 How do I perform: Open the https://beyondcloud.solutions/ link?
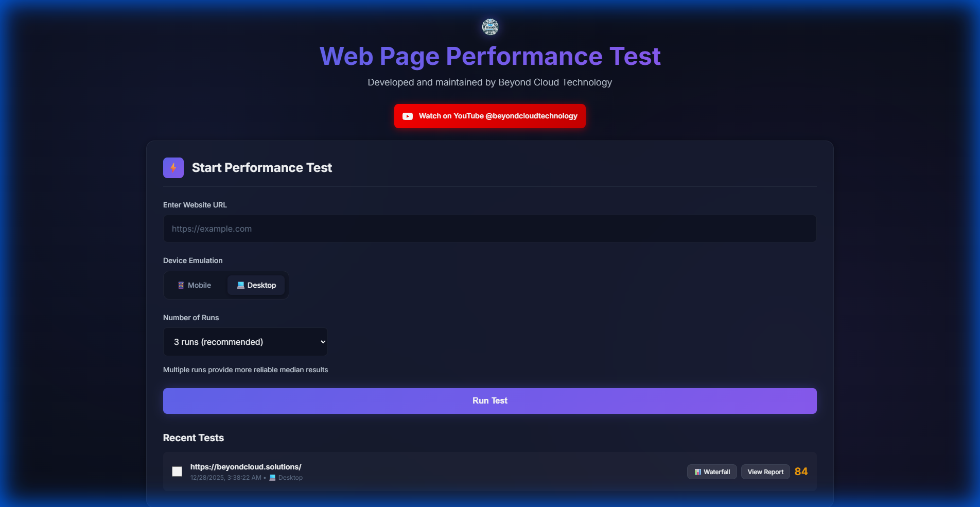point(245,466)
